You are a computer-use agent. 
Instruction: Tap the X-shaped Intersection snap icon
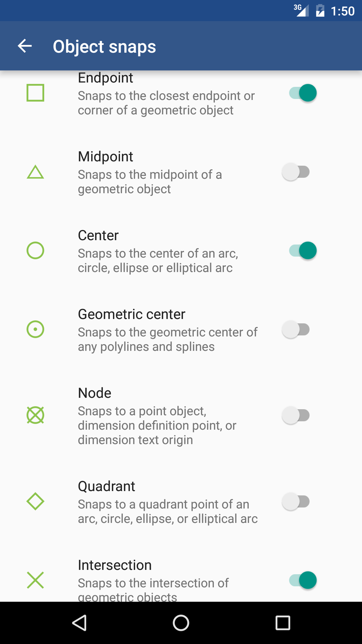click(x=35, y=580)
